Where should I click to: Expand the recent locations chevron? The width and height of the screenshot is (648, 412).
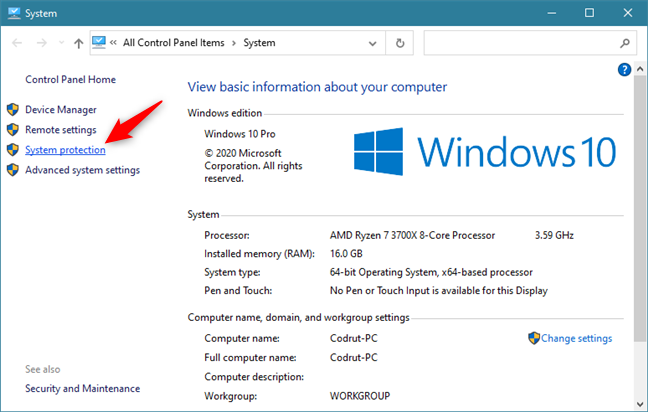[x=61, y=44]
